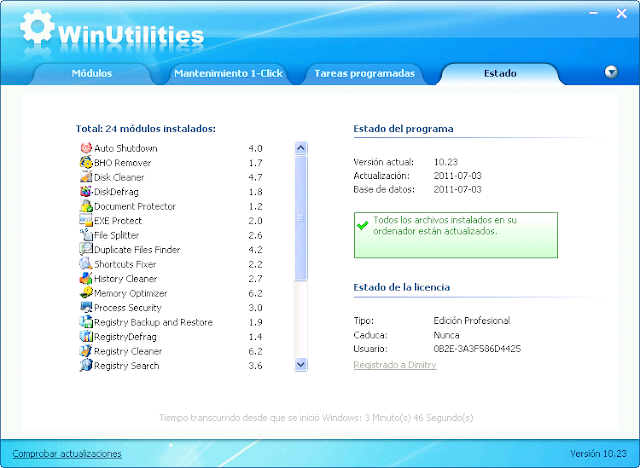Select the Registry Cleaner label

click(128, 351)
